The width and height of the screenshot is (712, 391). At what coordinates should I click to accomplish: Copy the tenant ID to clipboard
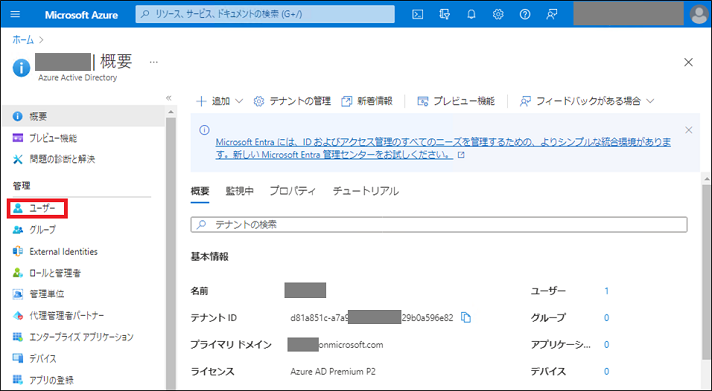[x=466, y=317]
